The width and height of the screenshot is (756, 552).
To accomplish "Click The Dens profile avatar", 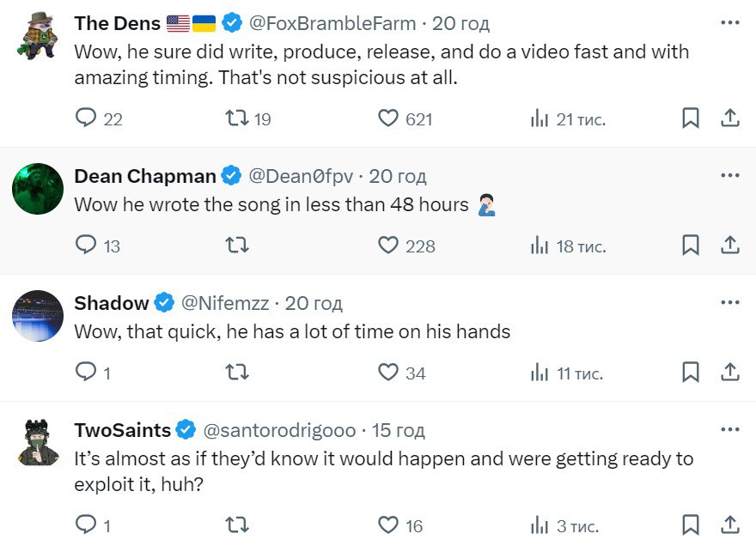I will pos(38,36).
